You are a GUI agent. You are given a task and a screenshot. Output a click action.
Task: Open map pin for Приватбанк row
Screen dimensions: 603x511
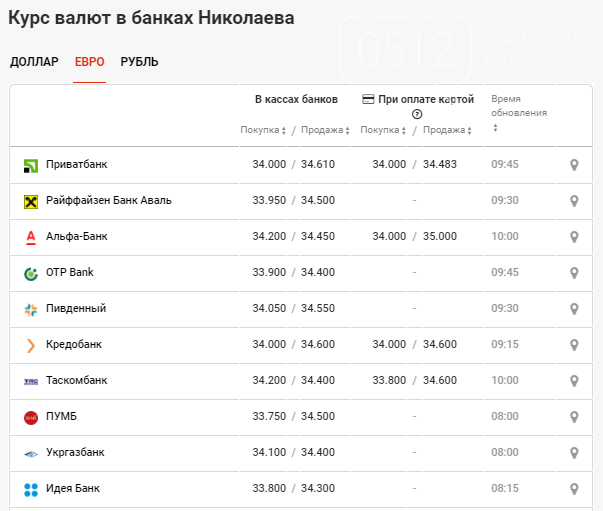(574, 165)
